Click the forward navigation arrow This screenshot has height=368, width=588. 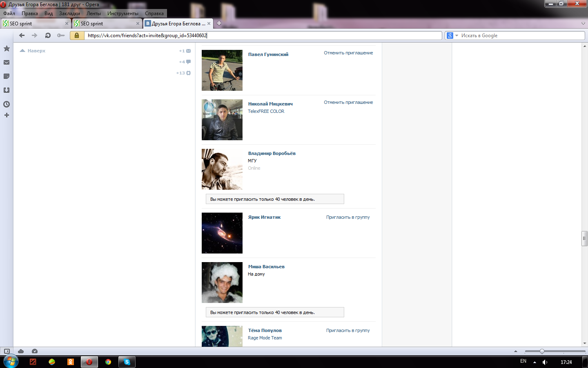tap(35, 36)
